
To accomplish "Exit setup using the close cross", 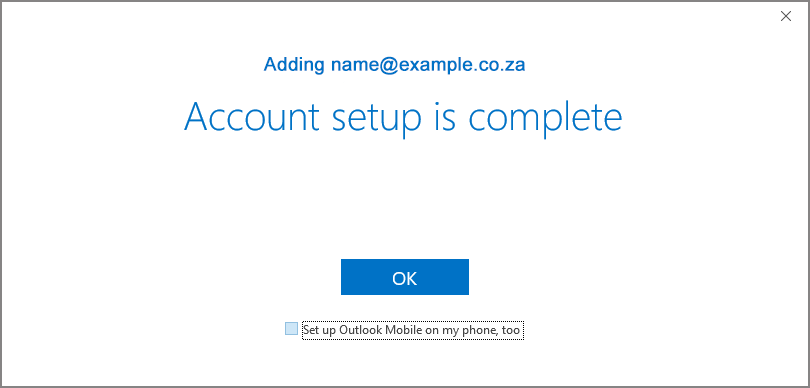I will [x=786, y=16].
